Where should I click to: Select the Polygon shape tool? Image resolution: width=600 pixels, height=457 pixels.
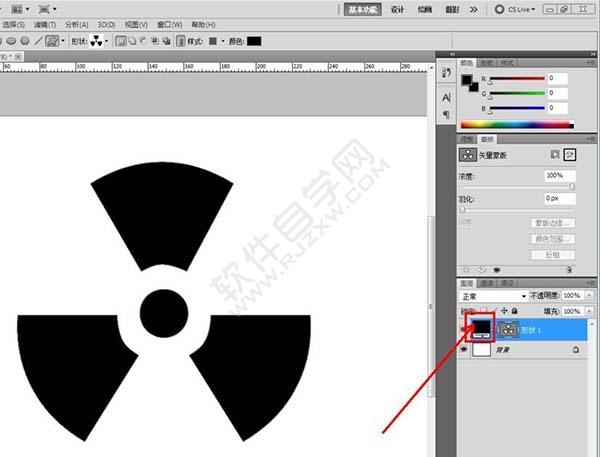click(x=25, y=41)
